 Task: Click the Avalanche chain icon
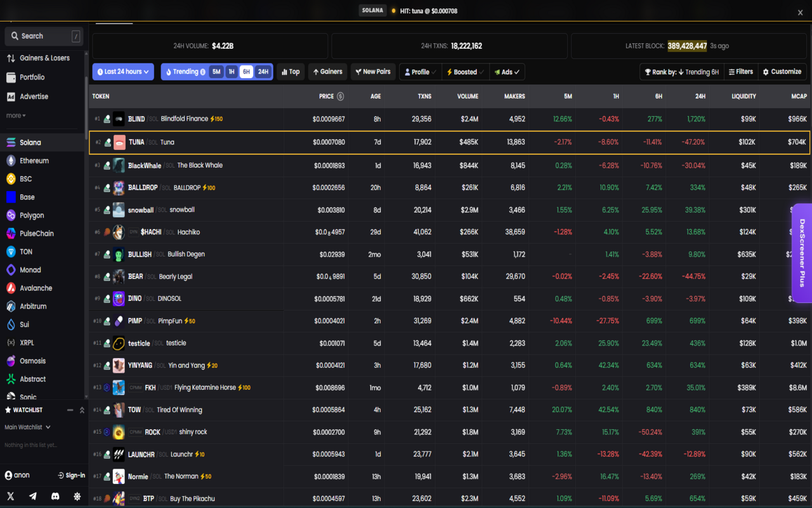tap(11, 288)
